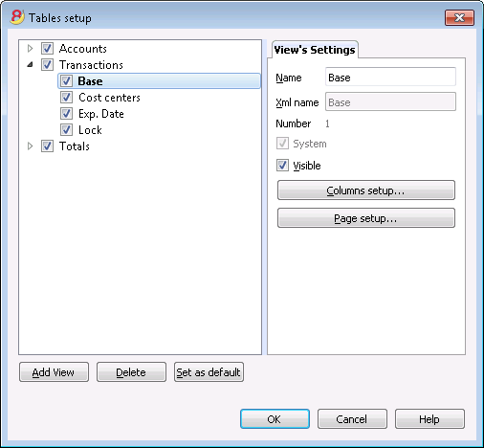The width and height of the screenshot is (484, 448).
Task: Toggle the Transactions table checkbox
Action: click(x=47, y=65)
